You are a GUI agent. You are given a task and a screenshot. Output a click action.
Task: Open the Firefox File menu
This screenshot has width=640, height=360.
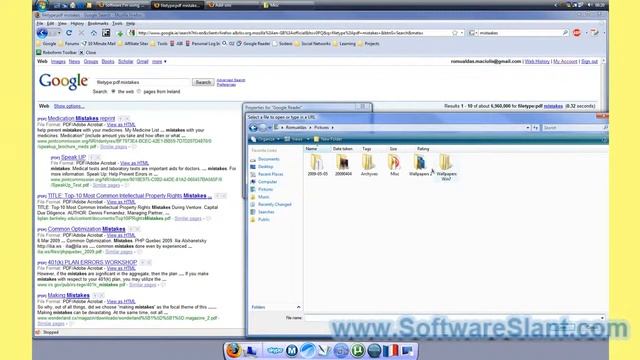pyautogui.click(x=40, y=24)
